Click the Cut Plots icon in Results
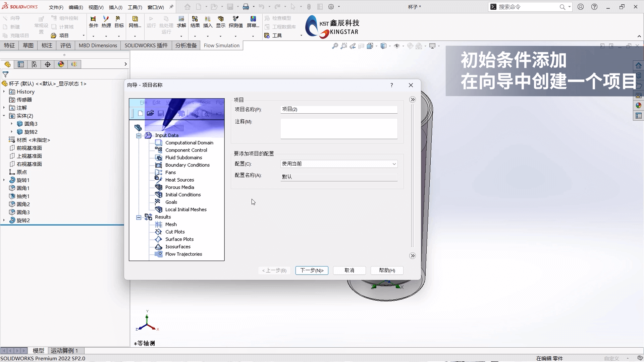The image size is (644, 362). click(x=158, y=232)
